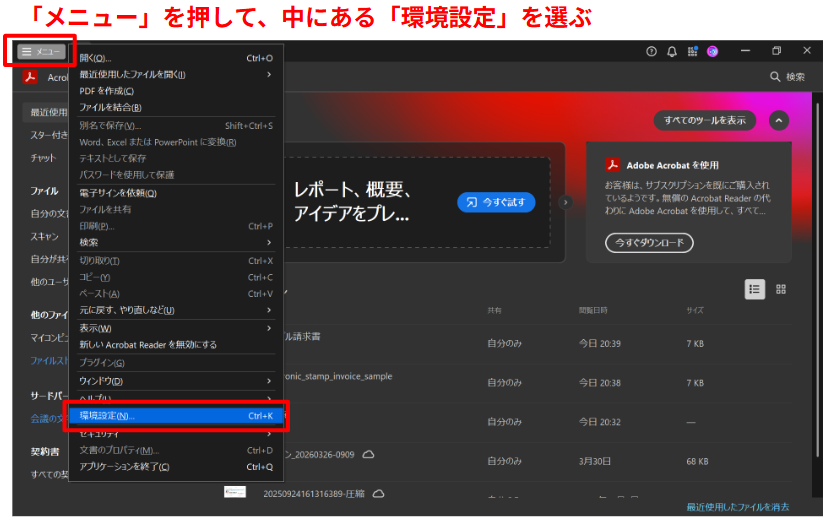
Task: Choose 電子サインを依頼(Q) menu item
Action: 176,193
